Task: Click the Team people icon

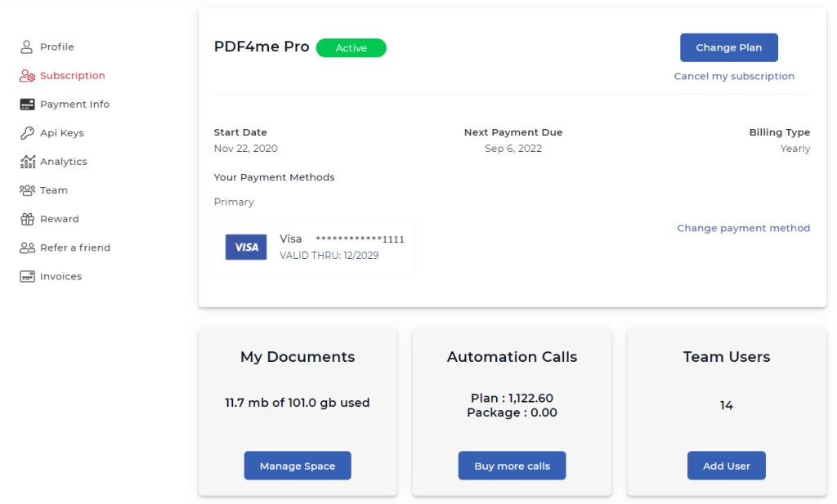Action: coord(27,190)
